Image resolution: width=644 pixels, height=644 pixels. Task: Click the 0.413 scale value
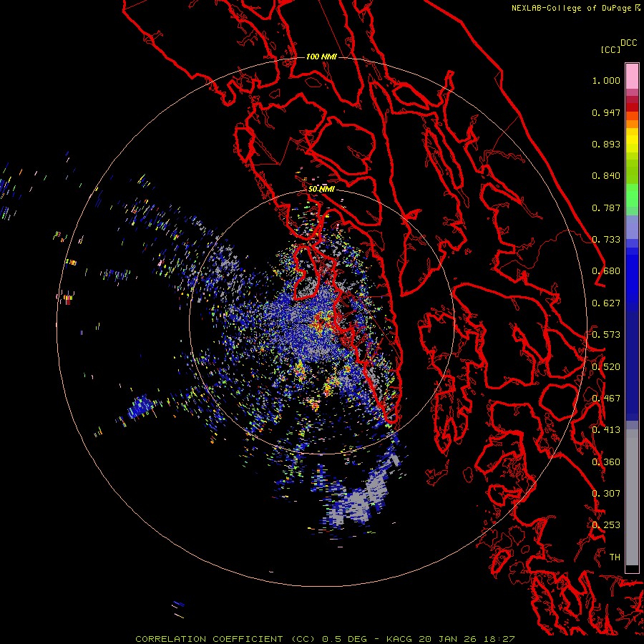point(606,430)
